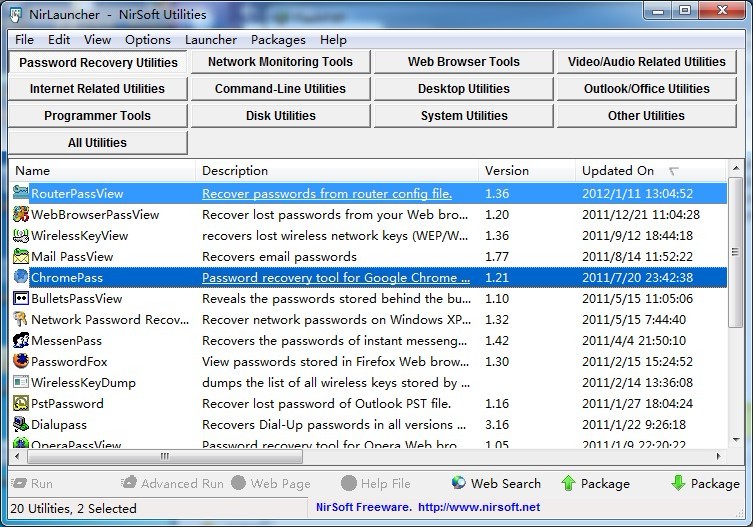Open the Launcher menu
753x527 pixels.
210,40
